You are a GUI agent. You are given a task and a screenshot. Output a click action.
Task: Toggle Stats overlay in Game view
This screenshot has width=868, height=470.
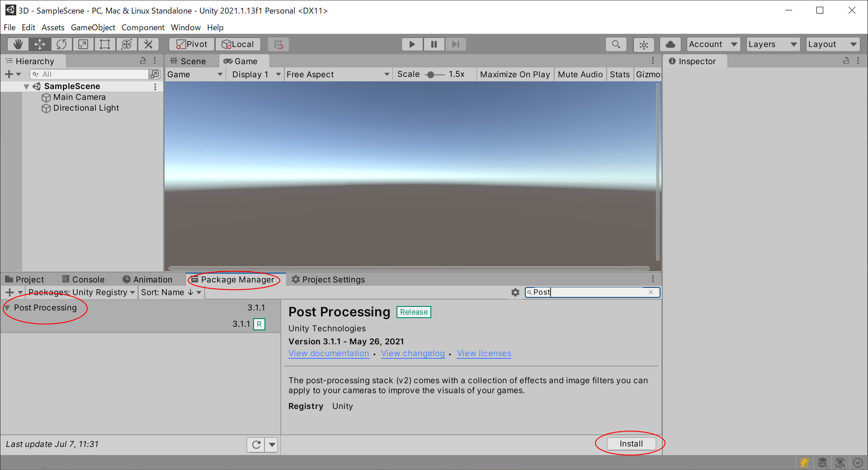click(619, 75)
